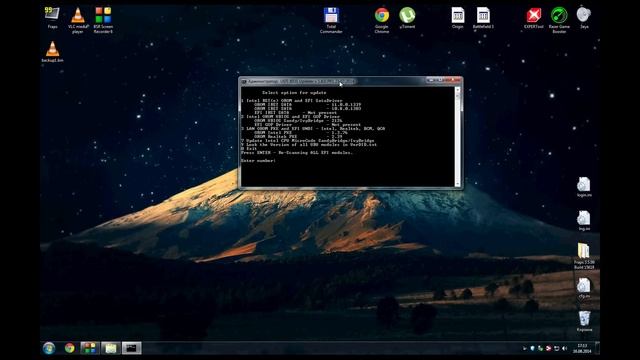Open the uTorrent desktop shortcut

point(407,18)
